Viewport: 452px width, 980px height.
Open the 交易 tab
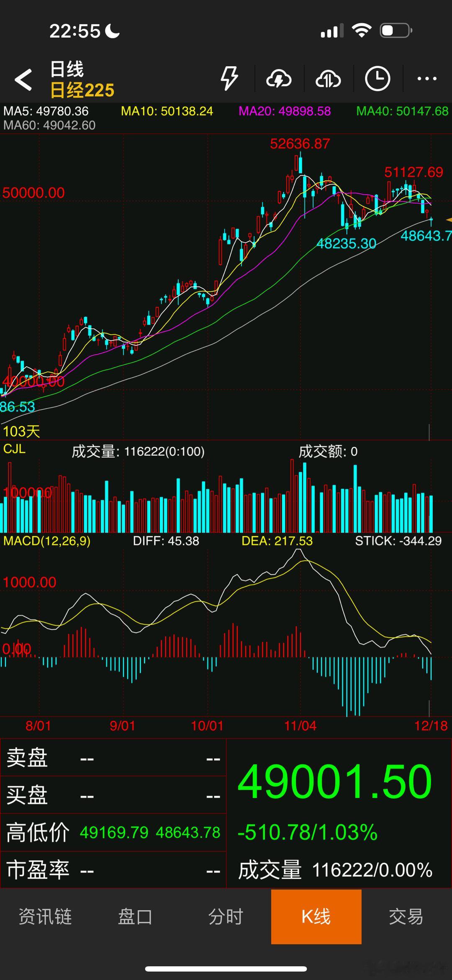(406, 916)
